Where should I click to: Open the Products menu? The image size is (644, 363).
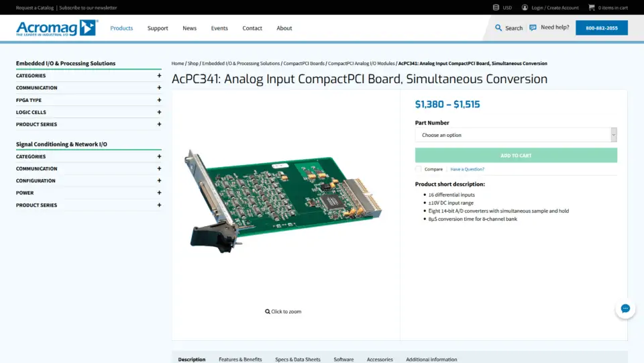[x=121, y=28]
